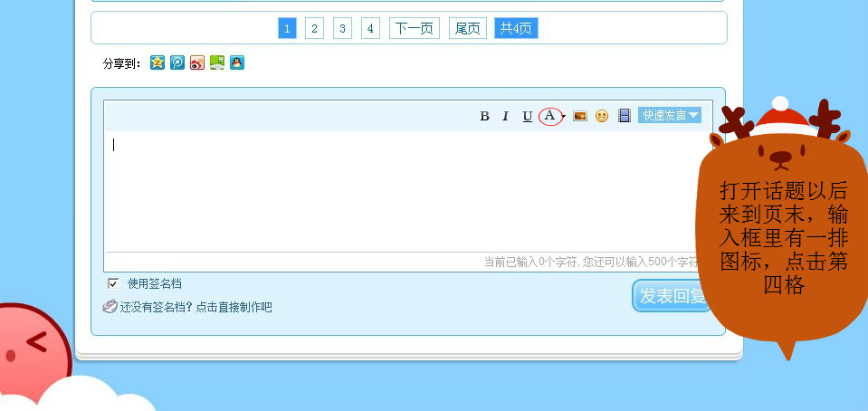
Task: Expand the 快速发言 dropdown
Action: (669, 115)
